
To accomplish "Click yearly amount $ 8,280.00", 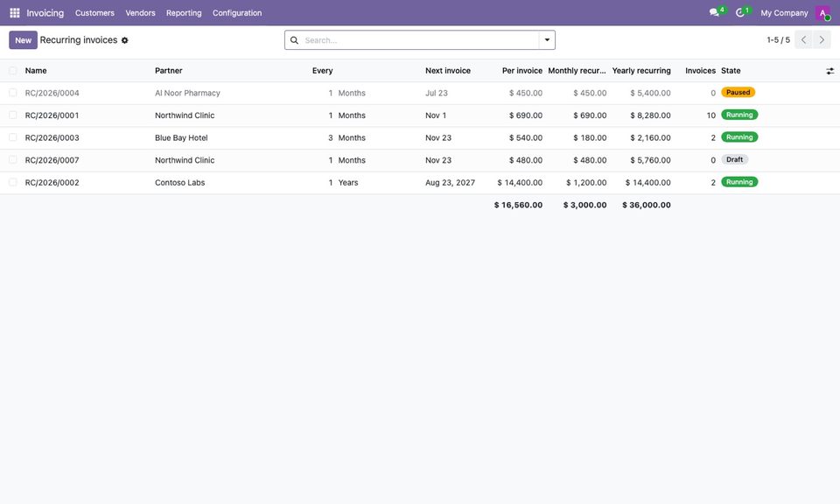I will tap(650, 115).
